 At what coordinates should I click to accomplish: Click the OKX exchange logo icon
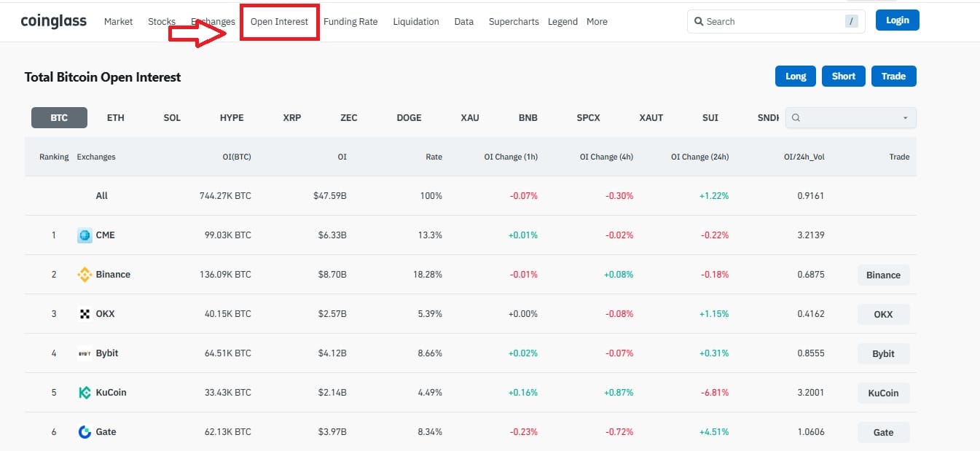(85, 314)
